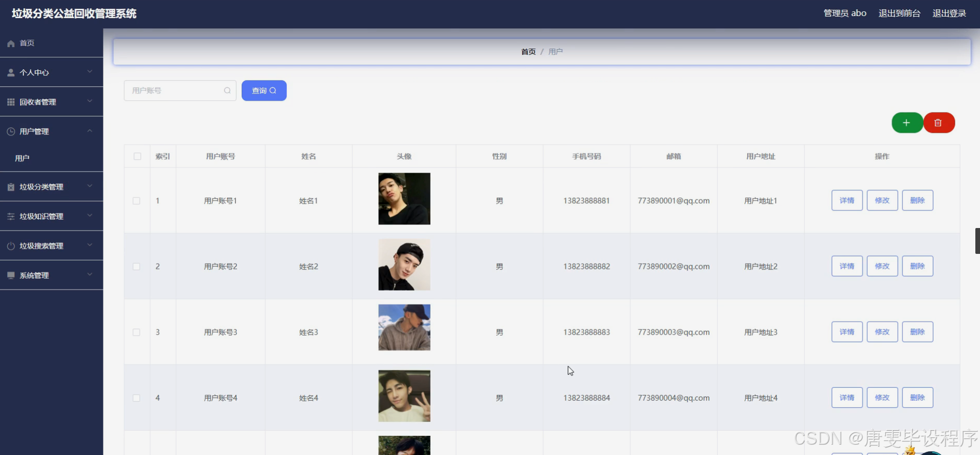Image resolution: width=980 pixels, height=455 pixels.
Task: Click 修改 for 用户账号2
Action: (x=882, y=266)
